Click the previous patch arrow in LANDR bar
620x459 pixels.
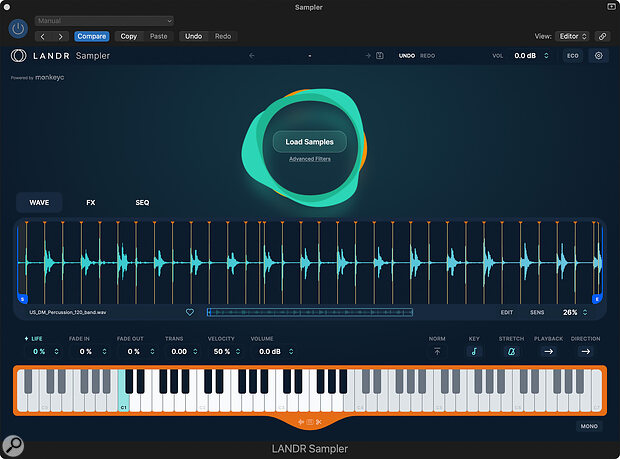(252, 56)
